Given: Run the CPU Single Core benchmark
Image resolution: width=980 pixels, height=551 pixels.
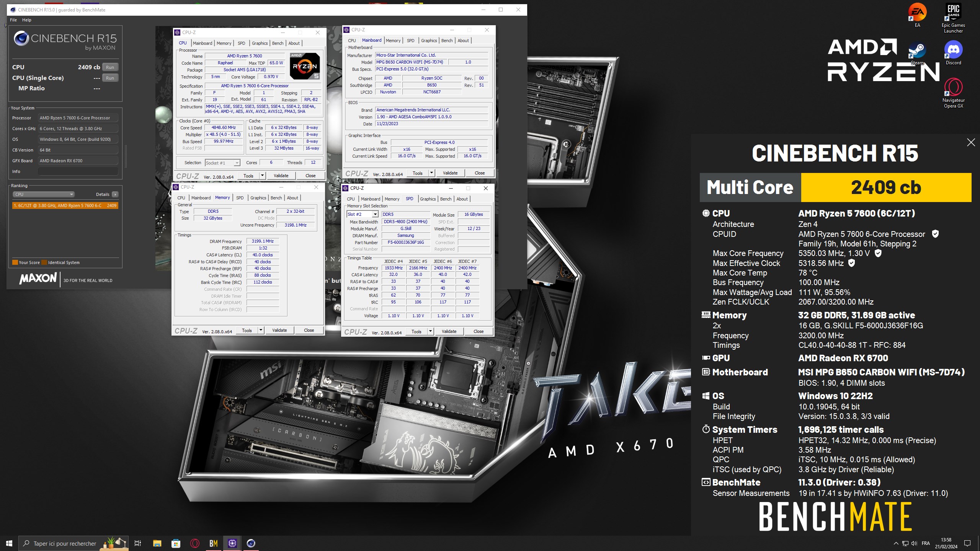Looking at the screenshot, I should point(110,78).
